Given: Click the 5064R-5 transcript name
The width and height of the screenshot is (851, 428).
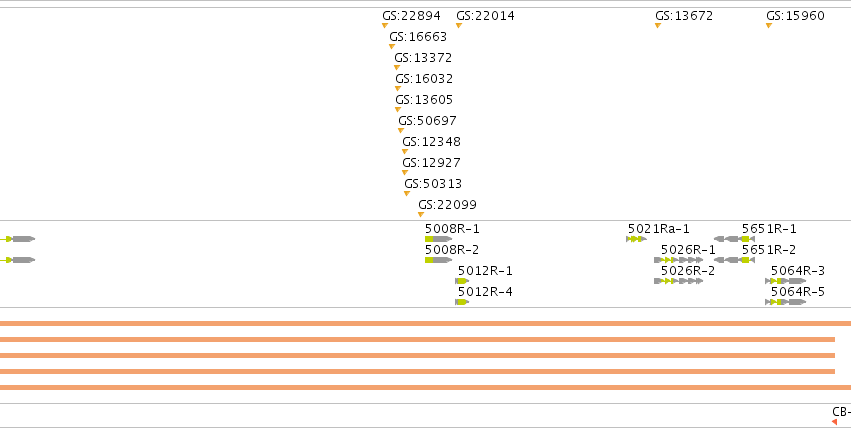Looking at the screenshot, I should click(798, 292).
